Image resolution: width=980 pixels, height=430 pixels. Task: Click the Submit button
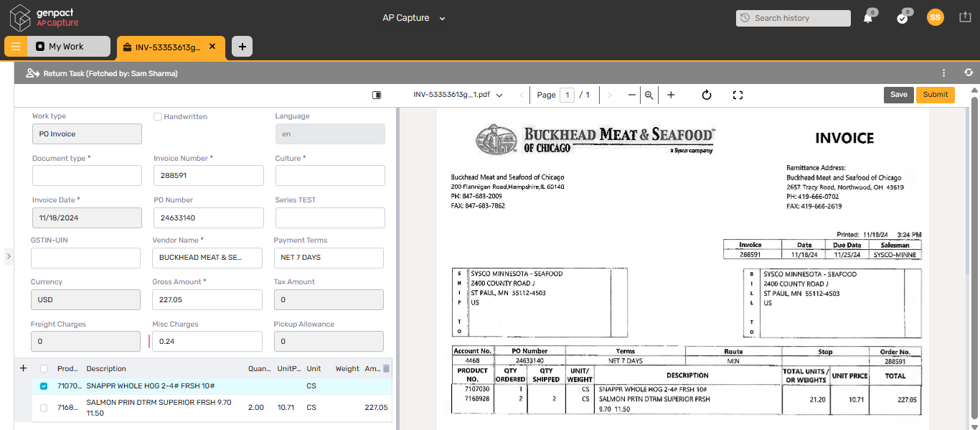click(936, 95)
